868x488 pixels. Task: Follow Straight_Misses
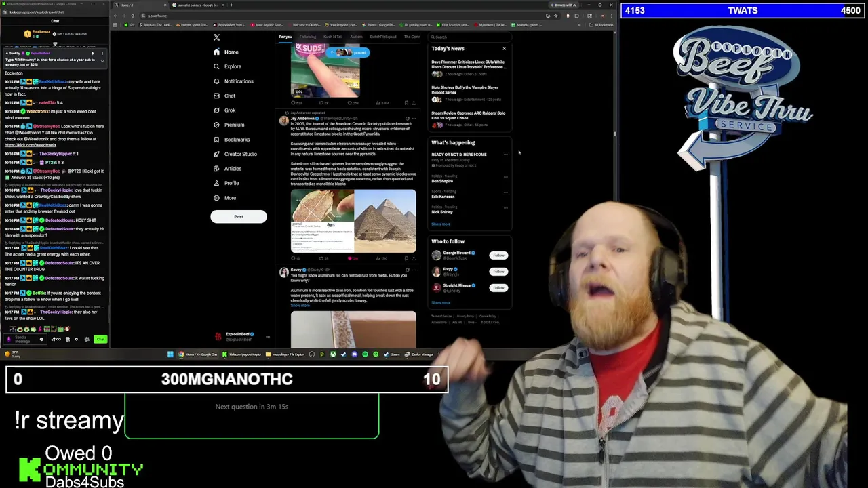click(x=498, y=288)
